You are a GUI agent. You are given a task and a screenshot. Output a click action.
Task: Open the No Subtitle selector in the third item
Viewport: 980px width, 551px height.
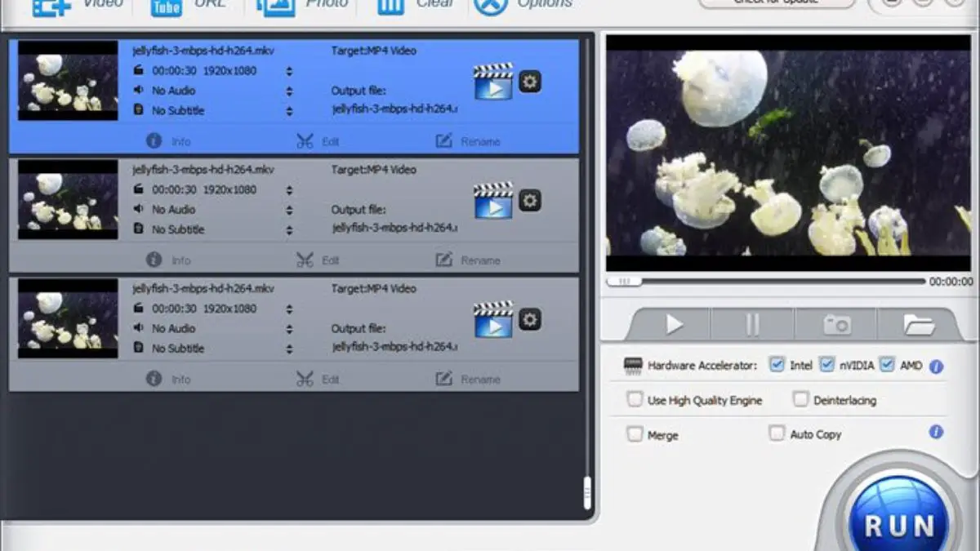click(x=289, y=349)
